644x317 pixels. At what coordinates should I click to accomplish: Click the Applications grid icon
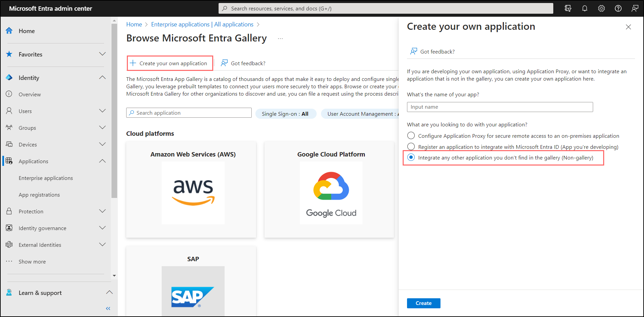(x=9, y=161)
